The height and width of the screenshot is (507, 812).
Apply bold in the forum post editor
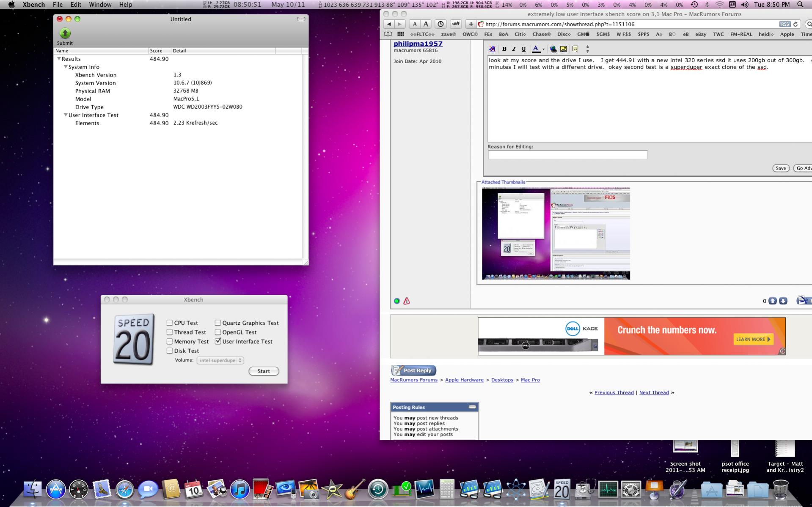(504, 49)
